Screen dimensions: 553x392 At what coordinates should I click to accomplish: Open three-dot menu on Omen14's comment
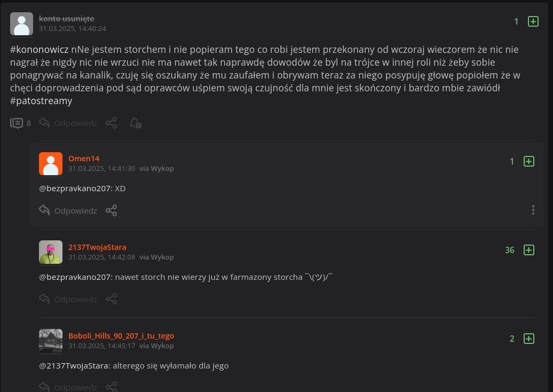point(533,210)
